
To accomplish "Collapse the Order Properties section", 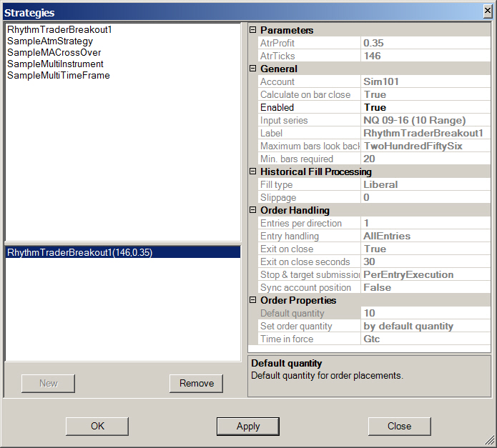I will [x=252, y=300].
